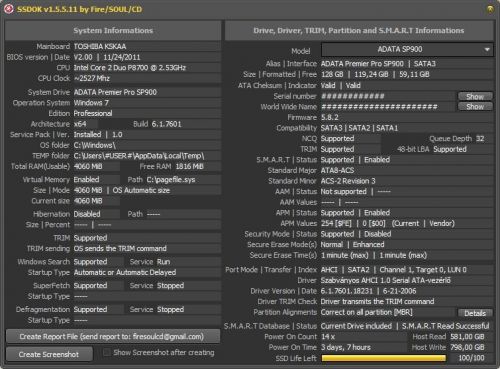Click Secure Erase Mode Enhanced value

[x=368, y=245]
